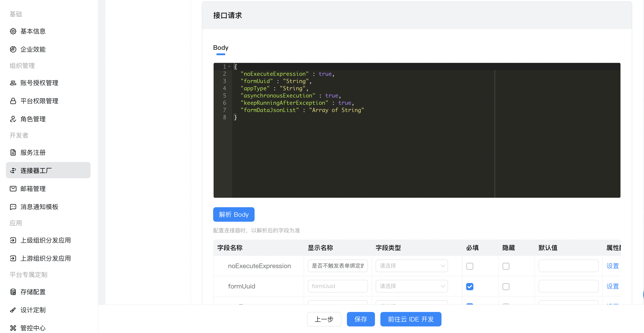Click the 消息通知模板 chat icon

[13, 207]
